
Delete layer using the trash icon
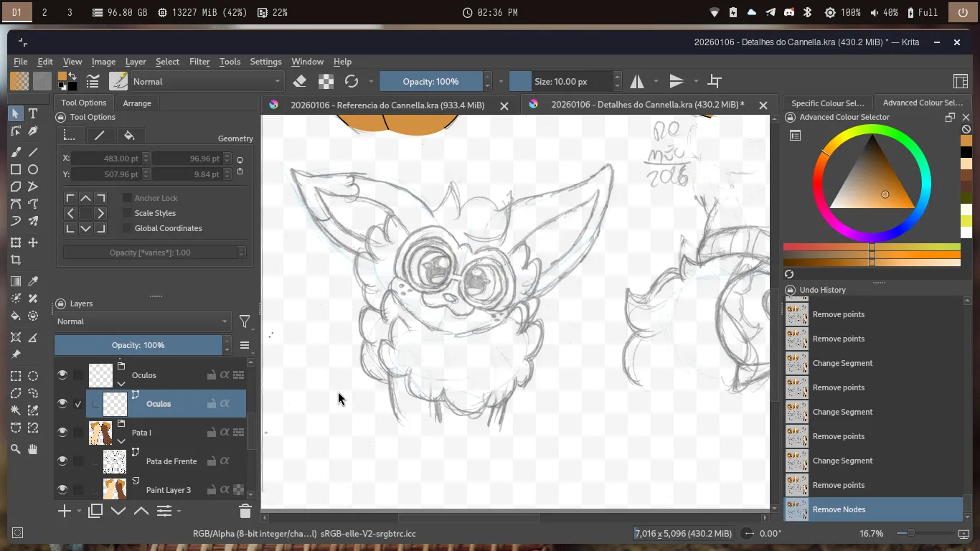click(x=245, y=511)
